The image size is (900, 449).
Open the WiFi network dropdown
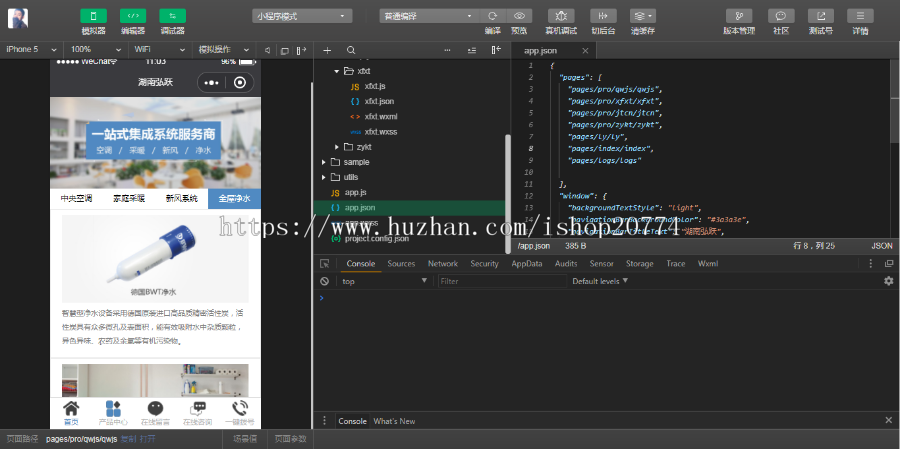[159, 49]
